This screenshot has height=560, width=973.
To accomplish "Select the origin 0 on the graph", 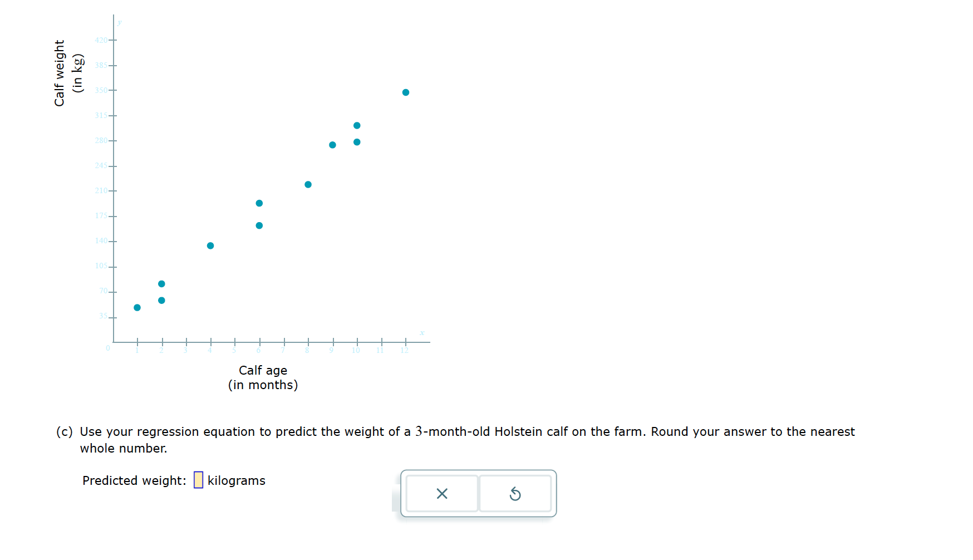I will coord(109,348).
